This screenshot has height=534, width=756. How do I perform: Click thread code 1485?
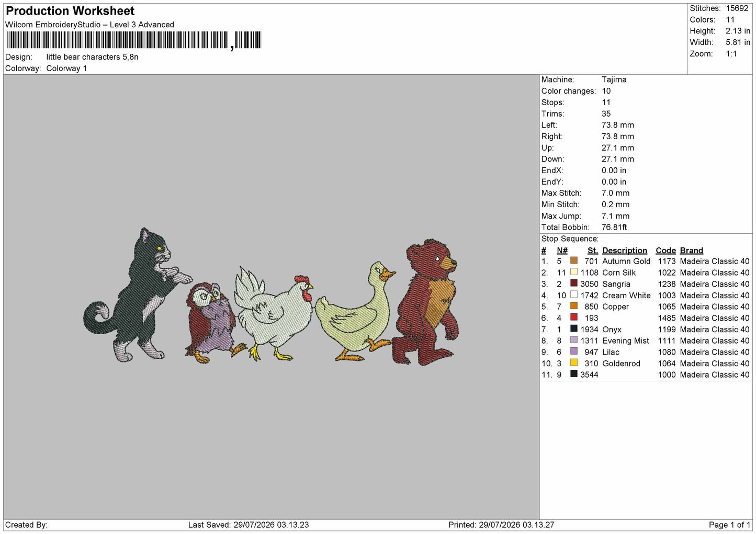pos(667,318)
